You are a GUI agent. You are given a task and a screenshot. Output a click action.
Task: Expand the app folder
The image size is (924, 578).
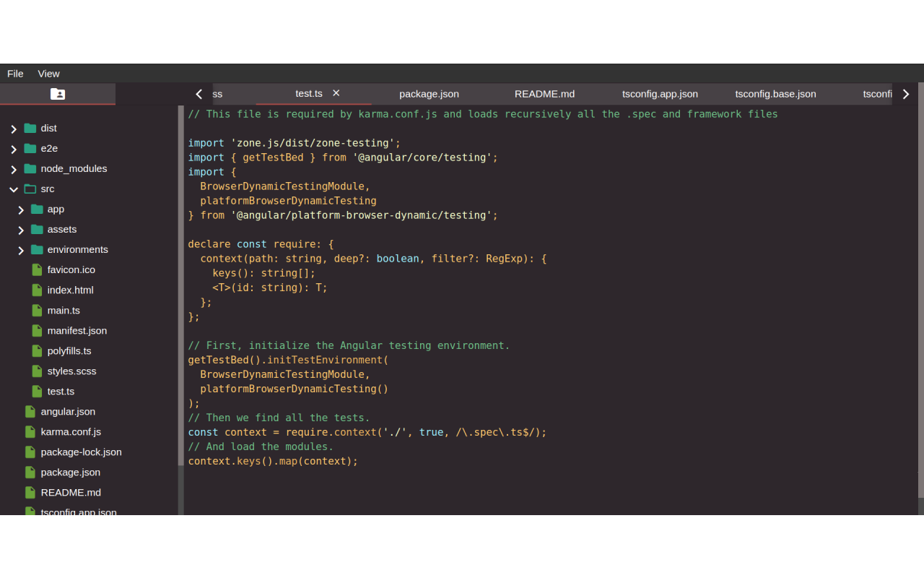click(20, 209)
